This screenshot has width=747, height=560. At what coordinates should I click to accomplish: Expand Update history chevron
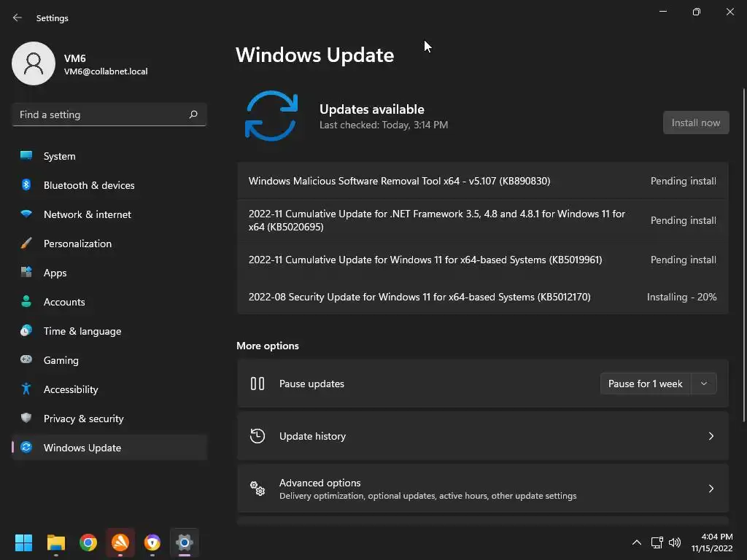711,436
